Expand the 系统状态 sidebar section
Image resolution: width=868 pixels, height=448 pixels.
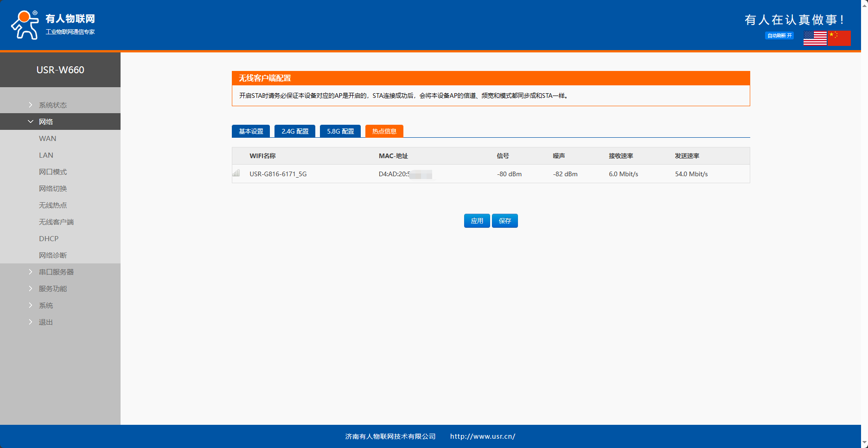coord(53,105)
